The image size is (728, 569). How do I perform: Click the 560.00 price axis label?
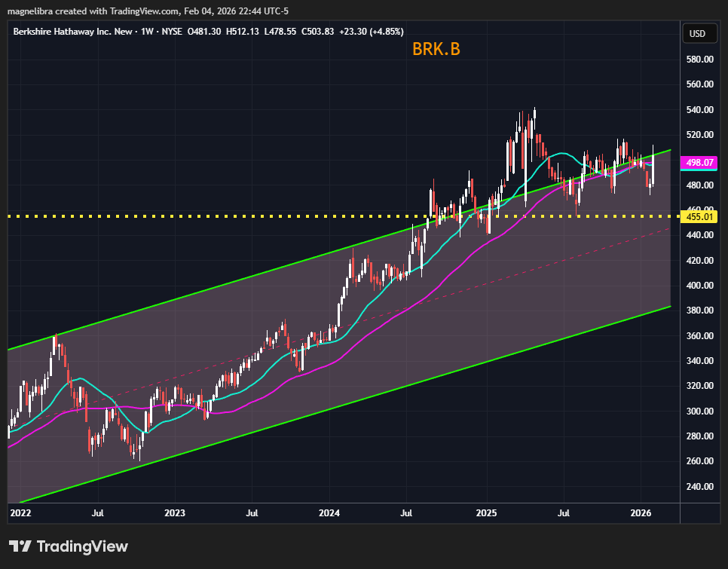point(699,84)
